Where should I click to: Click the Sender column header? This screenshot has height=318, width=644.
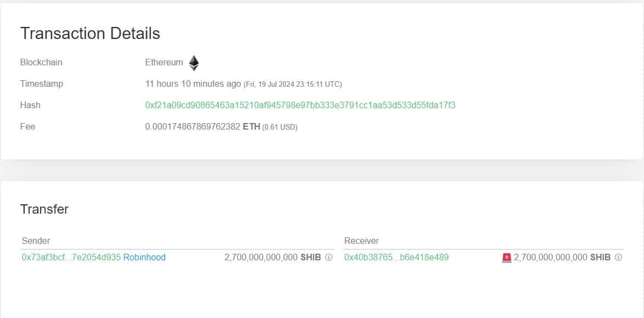[36, 241]
